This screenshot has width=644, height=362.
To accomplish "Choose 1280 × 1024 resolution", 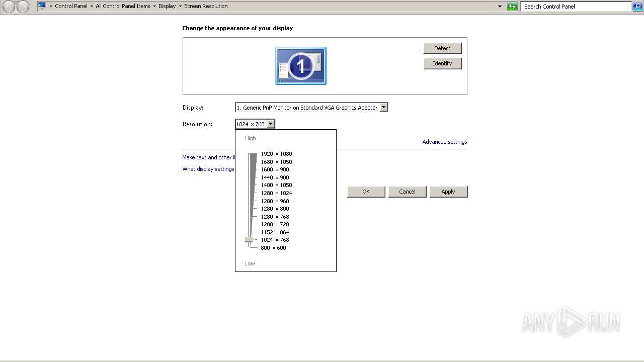I will coord(276,193).
